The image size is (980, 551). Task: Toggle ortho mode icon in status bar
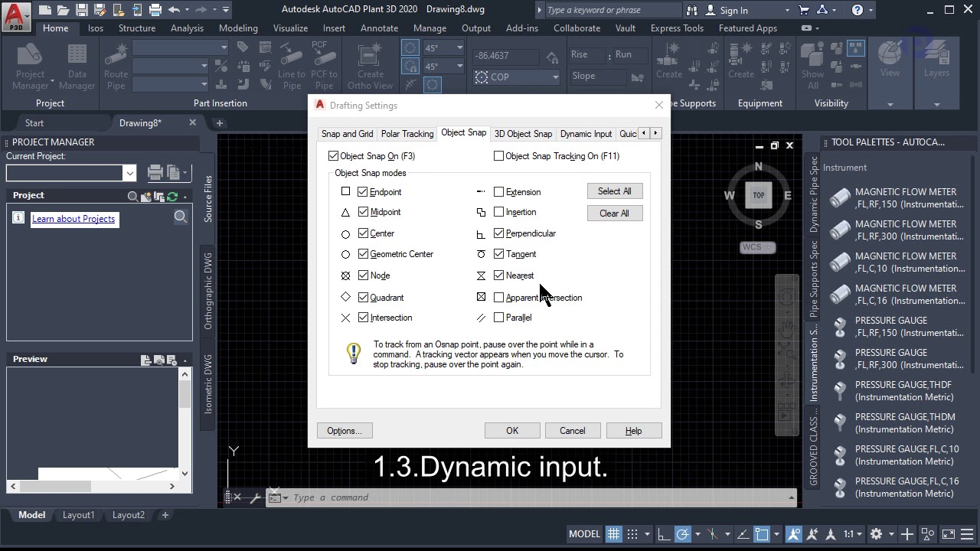coord(664,534)
